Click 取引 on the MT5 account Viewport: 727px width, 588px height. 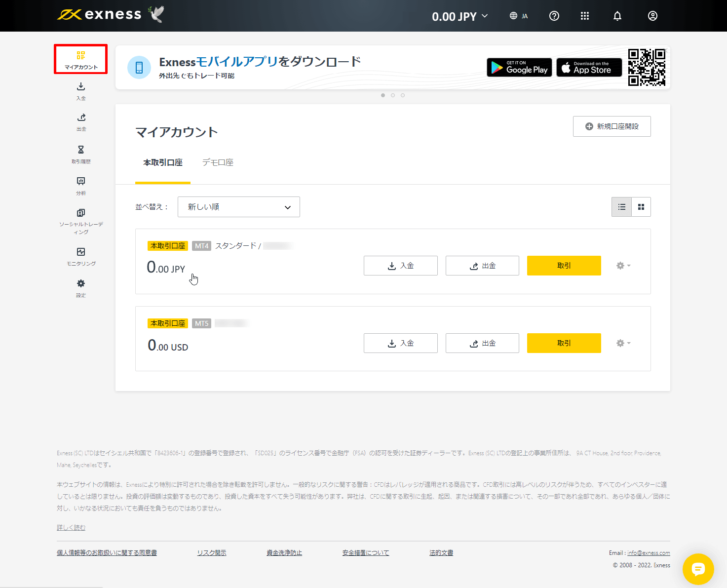(x=564, y=343)
